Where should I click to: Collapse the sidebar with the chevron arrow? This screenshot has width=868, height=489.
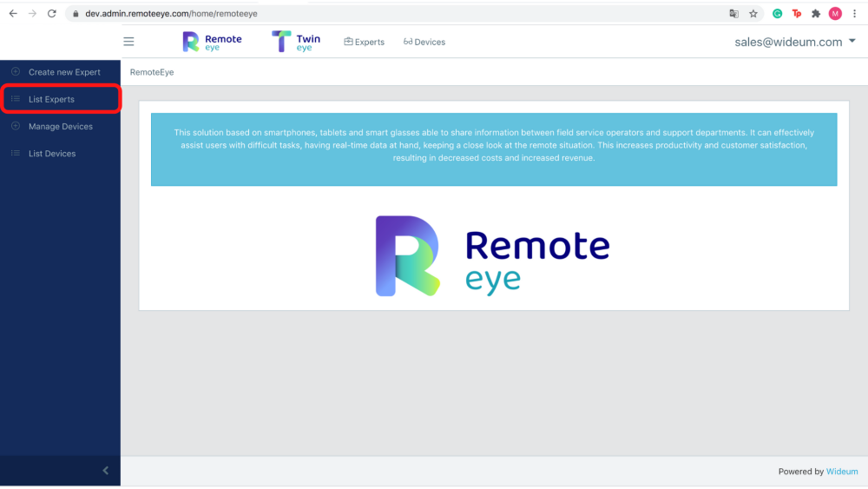click(105, 471)
